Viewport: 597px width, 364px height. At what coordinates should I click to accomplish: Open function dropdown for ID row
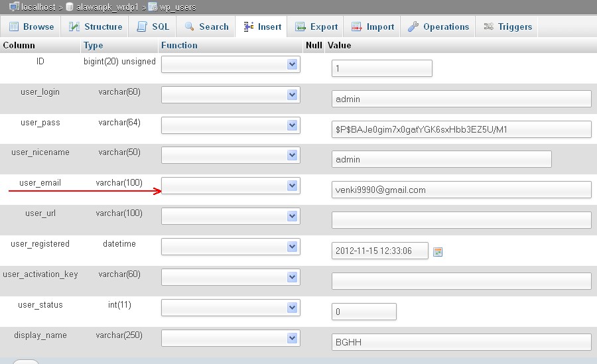[x=231, y=64]
